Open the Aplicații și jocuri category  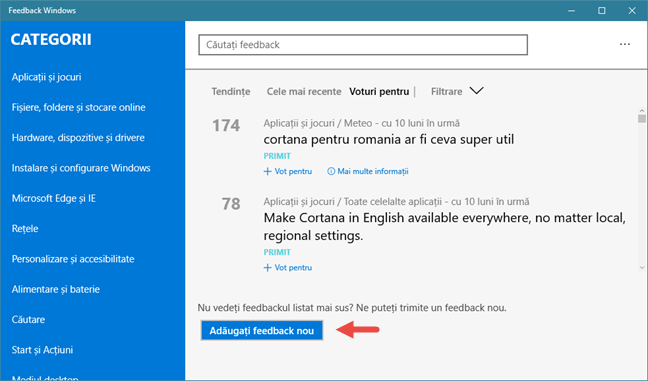46,77
